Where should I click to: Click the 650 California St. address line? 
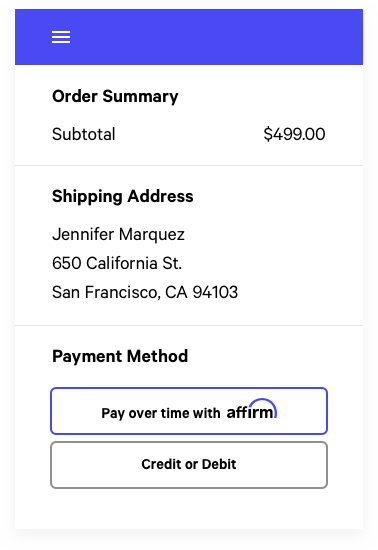[117, 263]
